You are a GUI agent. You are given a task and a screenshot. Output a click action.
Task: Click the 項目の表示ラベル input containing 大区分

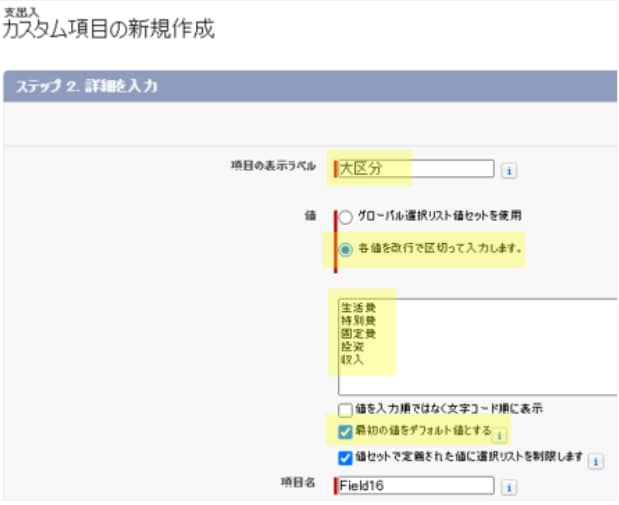coord(416,169)
